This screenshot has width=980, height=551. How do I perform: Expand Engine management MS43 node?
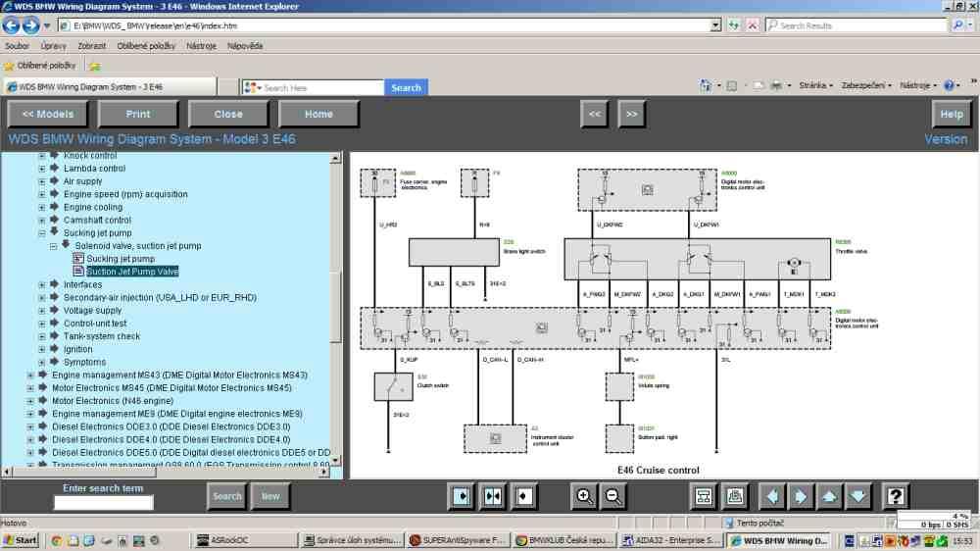pos(30,376)
